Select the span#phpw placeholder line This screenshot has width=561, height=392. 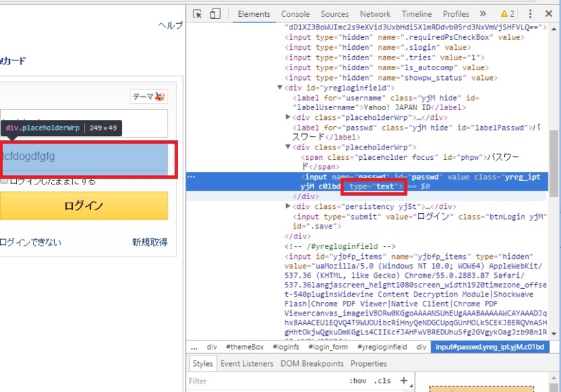tap(410, 162)
